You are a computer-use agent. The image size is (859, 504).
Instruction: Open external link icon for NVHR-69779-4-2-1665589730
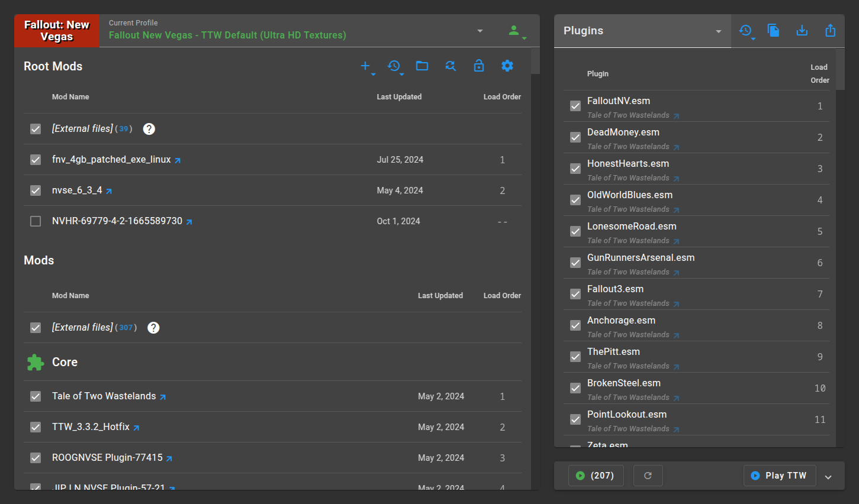pyautogui.click(x=189, y=222)
